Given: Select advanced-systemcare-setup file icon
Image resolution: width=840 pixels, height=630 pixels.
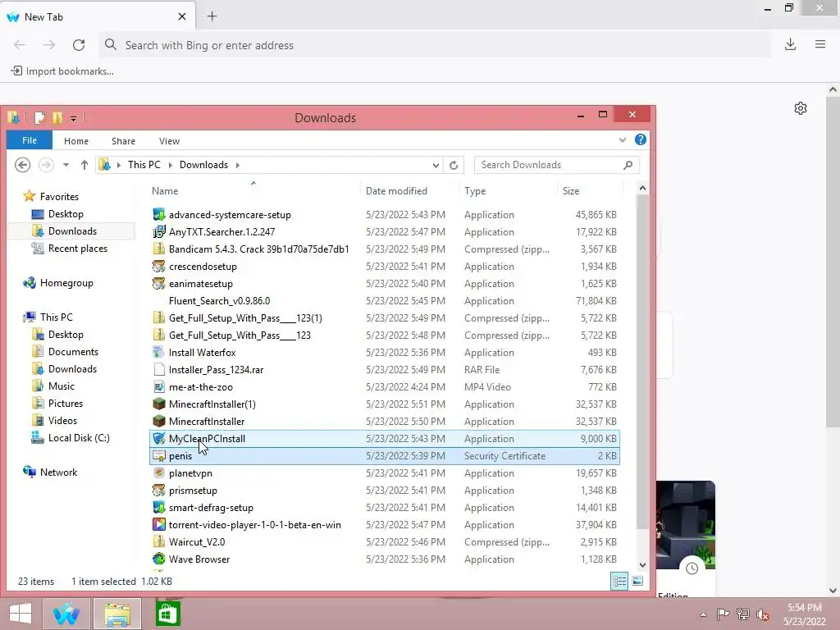Looking at the screenshot, I should [158, 214].
